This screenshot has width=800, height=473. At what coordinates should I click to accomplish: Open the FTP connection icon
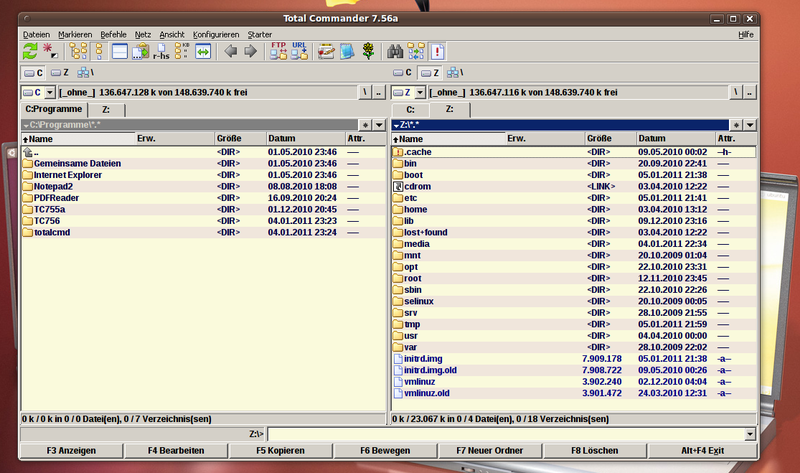click(279, 51)
